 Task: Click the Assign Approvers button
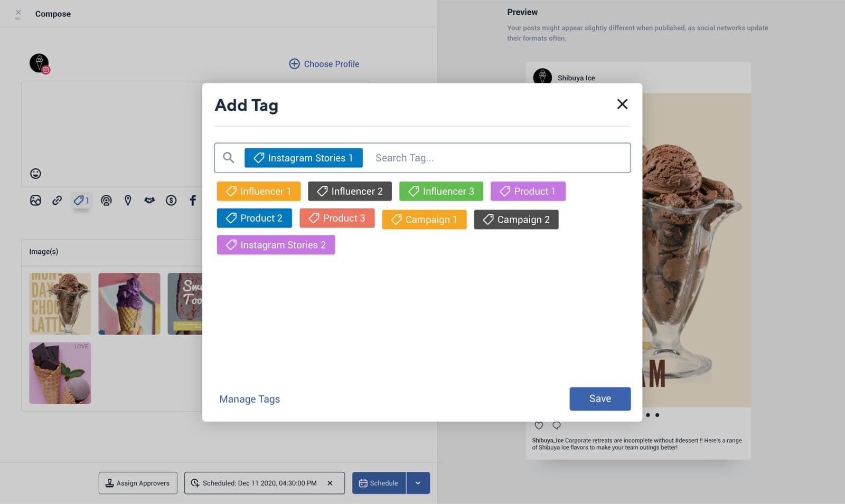tap(138, 483)
